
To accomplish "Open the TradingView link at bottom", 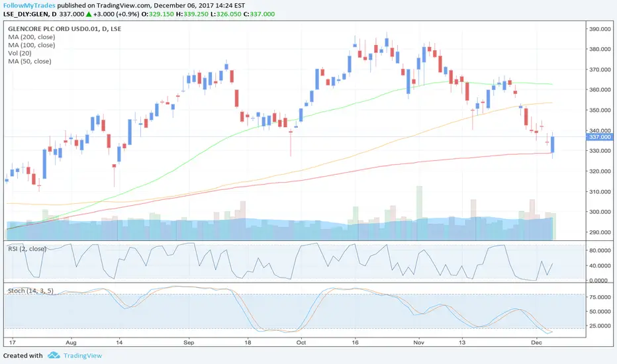I will pos(83,355).
